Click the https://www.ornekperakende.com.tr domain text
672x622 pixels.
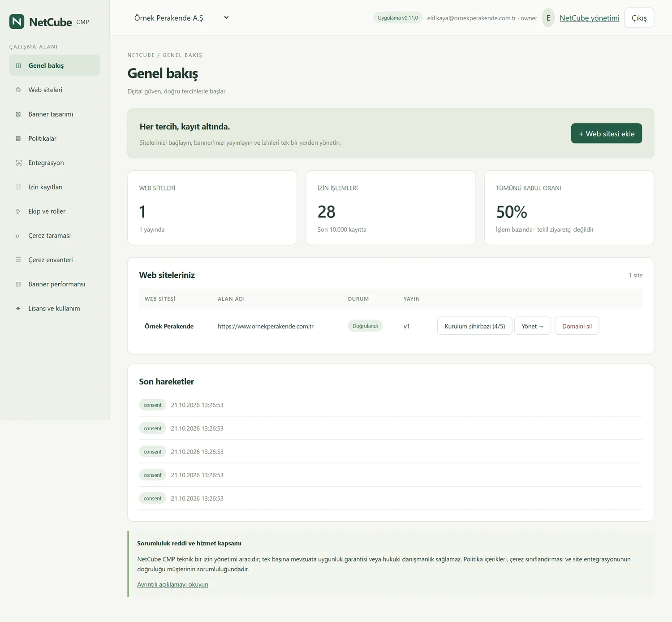[x=266, y=326]
